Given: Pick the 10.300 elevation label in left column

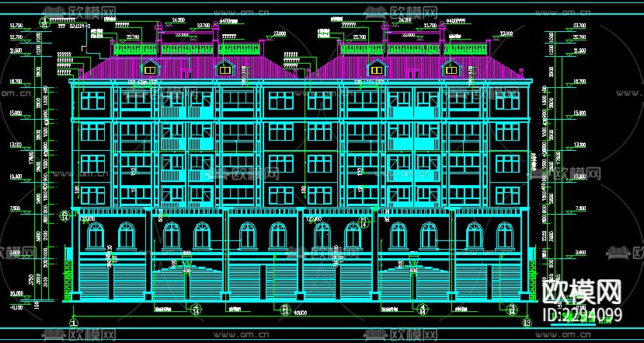Looking at the screenshot, I should (x=16, y=177).
